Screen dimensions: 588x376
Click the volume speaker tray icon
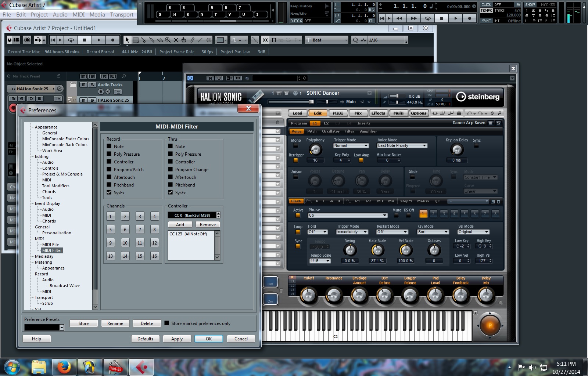[x=532, y=367]
